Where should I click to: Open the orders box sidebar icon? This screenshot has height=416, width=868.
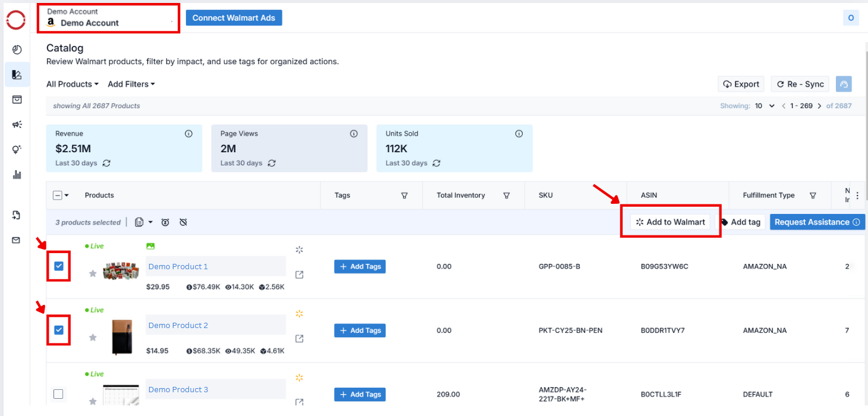click(x=17, y=99)
